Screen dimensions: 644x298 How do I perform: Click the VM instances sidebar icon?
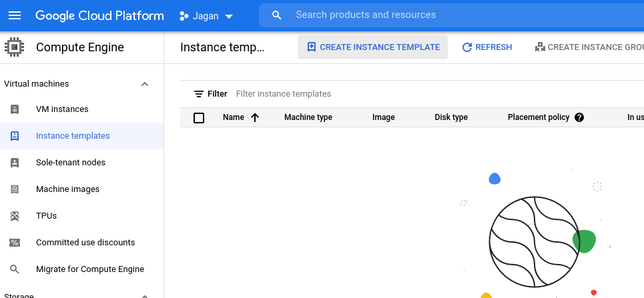(15, 109)
